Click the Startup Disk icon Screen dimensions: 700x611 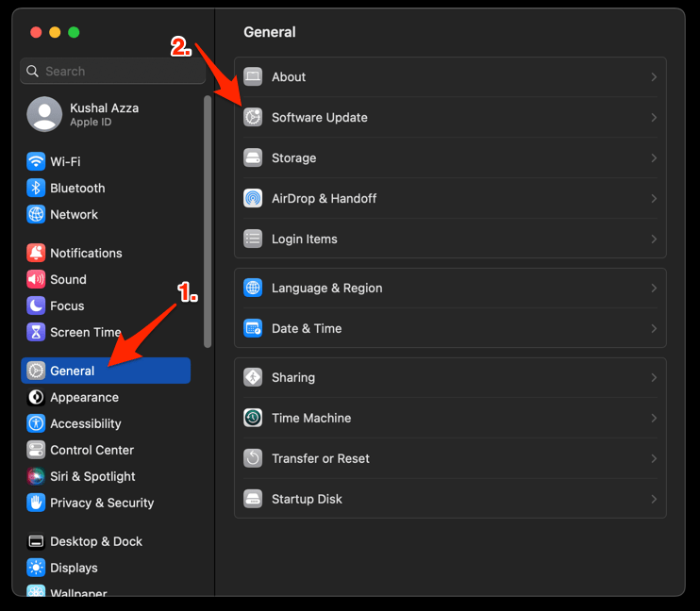tap(253, 500)
